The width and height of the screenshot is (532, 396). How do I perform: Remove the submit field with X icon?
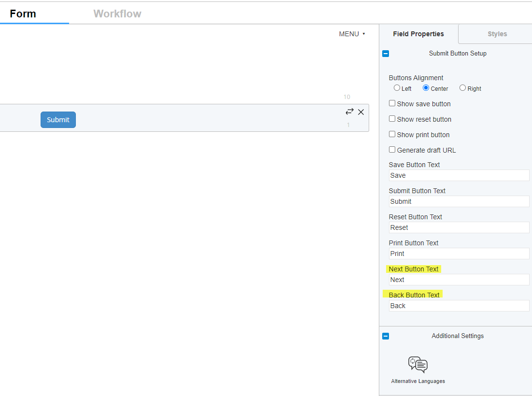tap(361, 112)
